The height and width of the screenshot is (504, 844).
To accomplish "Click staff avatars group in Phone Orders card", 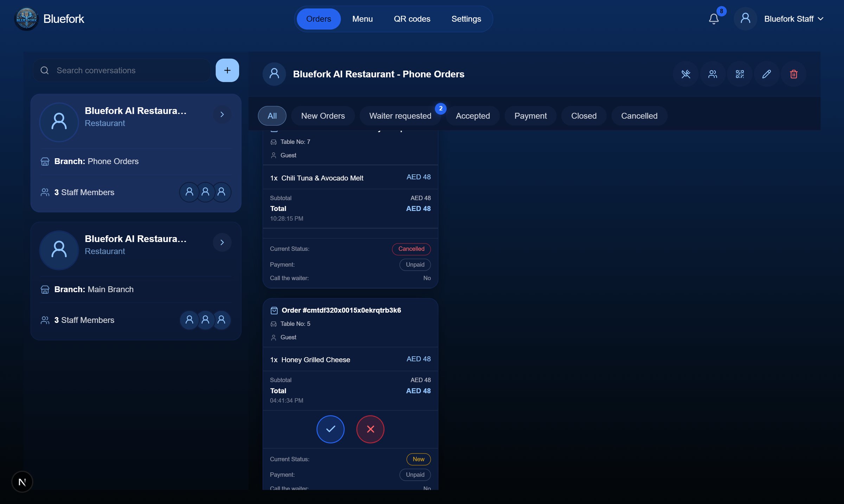I will click(205, 192).
